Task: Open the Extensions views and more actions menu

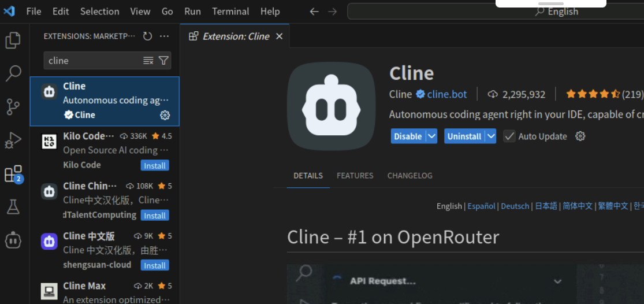Action: [164, 36]
